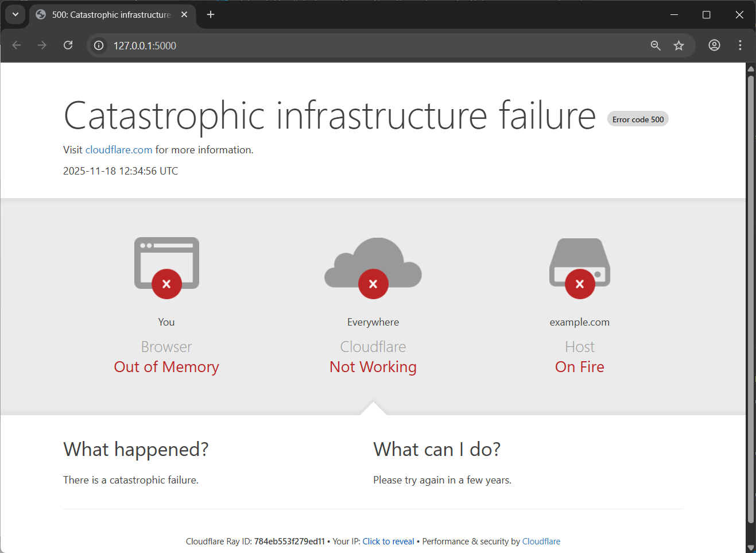This screenshot has height=553, width=756.
Task: Open the Cloudflare link in the footer
Action: [x=541, y=541]
